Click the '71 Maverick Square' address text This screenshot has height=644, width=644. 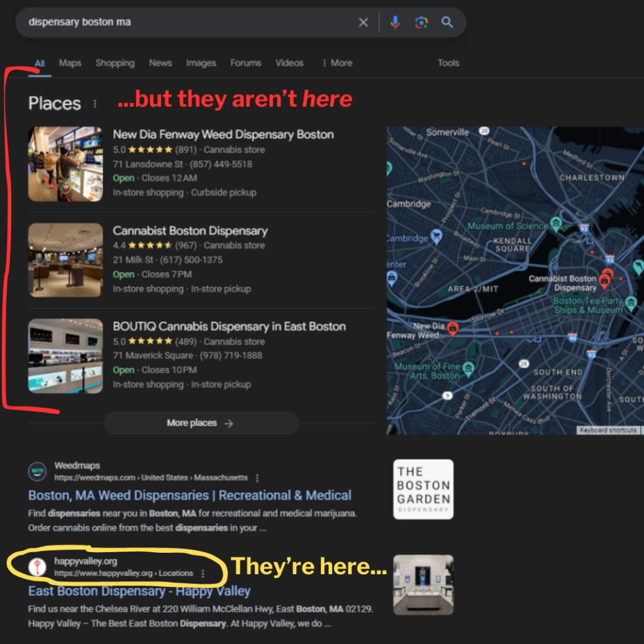click(153, 356)
